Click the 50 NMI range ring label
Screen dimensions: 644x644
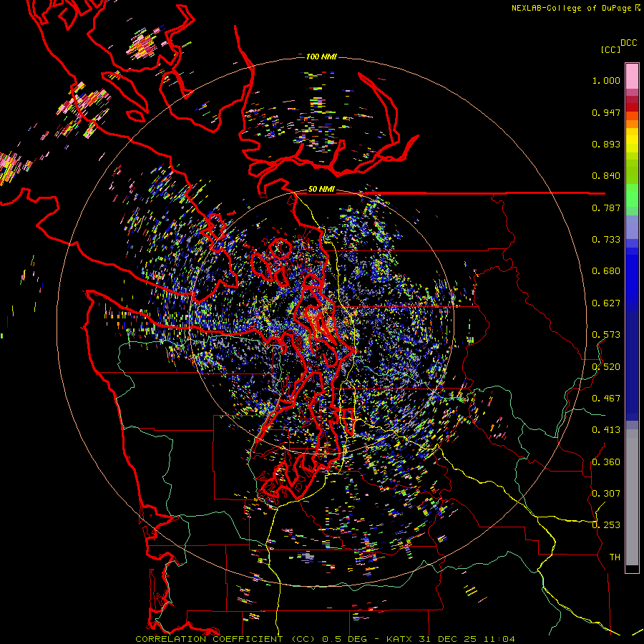pyautogui.click(x=321, y=190)
